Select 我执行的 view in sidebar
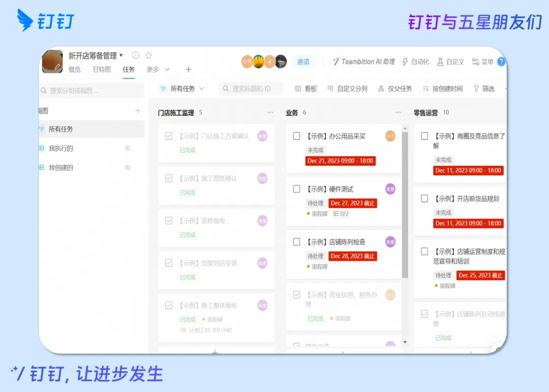The height and width of the screenshot is (392, 549). point(61,148)
